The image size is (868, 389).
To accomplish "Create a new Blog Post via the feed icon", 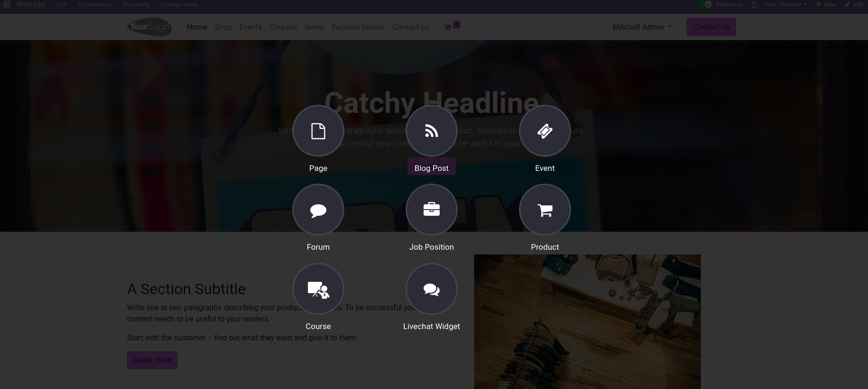I will click(432, 131).
